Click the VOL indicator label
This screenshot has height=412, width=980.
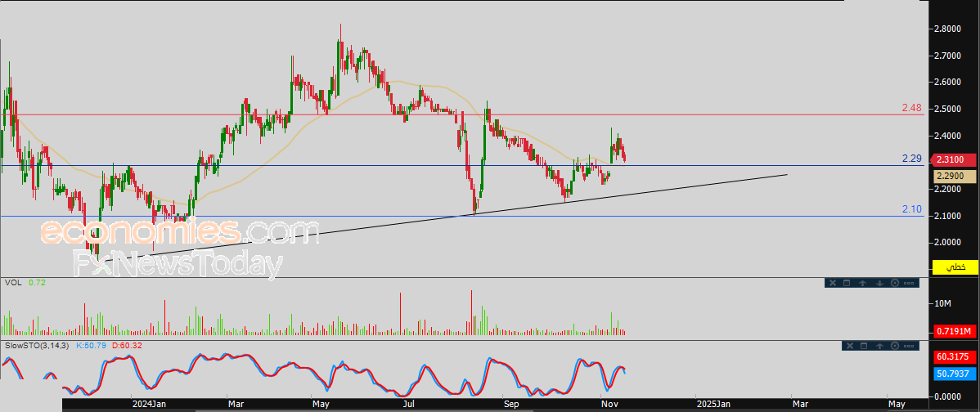click(12, 283)
